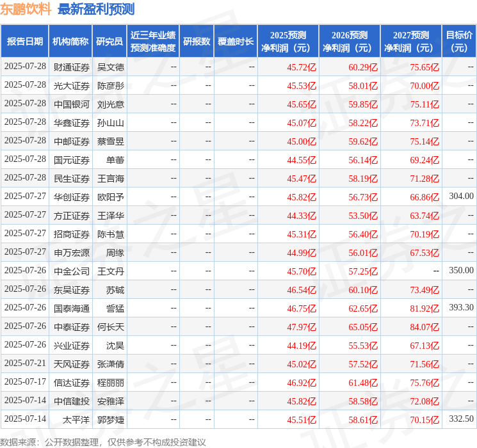477x448 pixels.
Task: Click the 393.30 target price cell
Action: point(461,308)
